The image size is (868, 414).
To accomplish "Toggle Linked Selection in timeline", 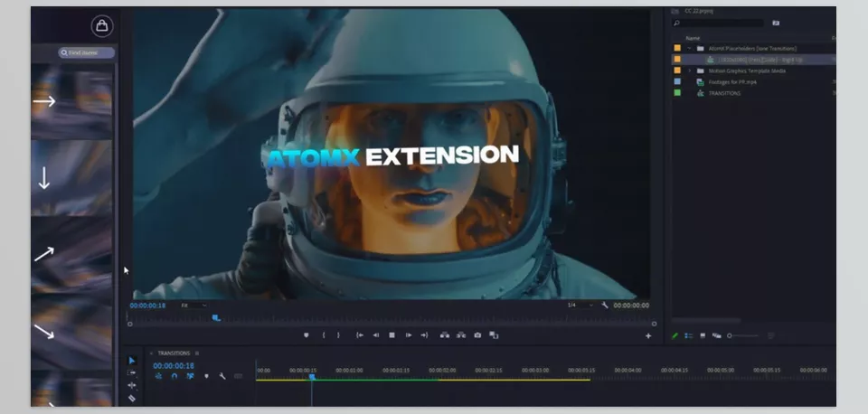I will pos(191,376).
